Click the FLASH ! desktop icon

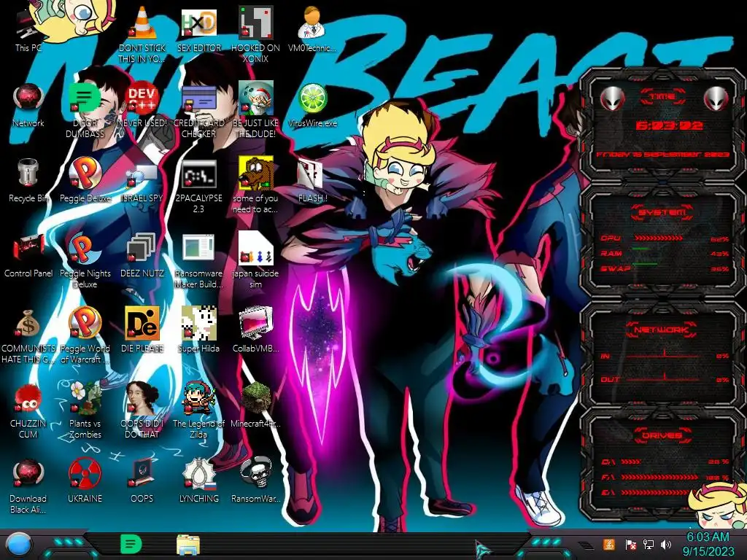tap(312, 180)
